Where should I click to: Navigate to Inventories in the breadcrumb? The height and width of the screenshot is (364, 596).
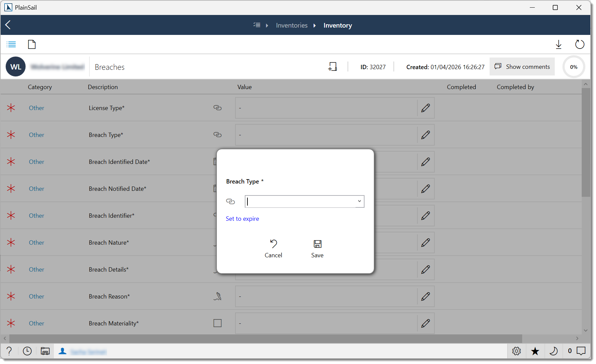tap(291, 25)
